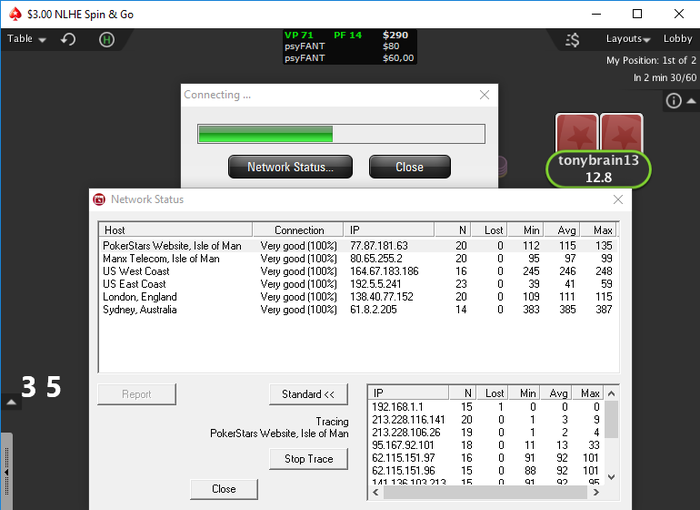Click trace row 62.115.151.97
This screenshot has width=700, height=510.
pos(486,458)
